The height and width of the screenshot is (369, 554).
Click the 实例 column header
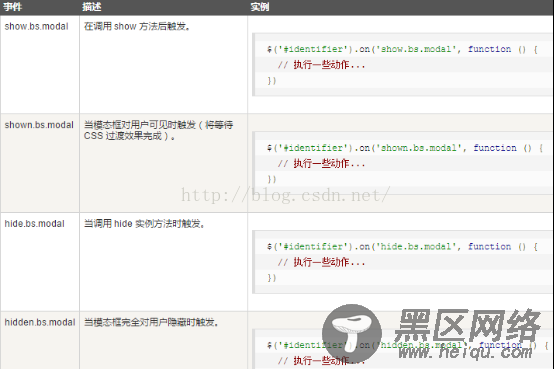260,7
